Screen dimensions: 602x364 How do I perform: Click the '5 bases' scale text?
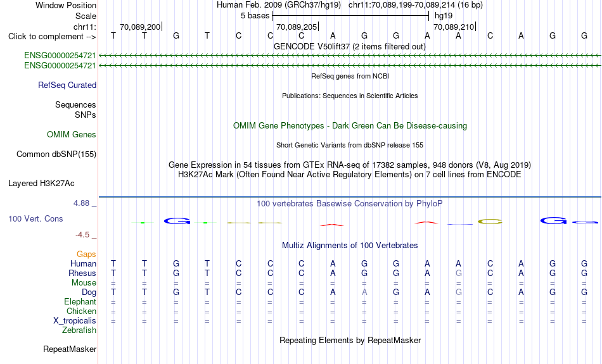[255, 16]
